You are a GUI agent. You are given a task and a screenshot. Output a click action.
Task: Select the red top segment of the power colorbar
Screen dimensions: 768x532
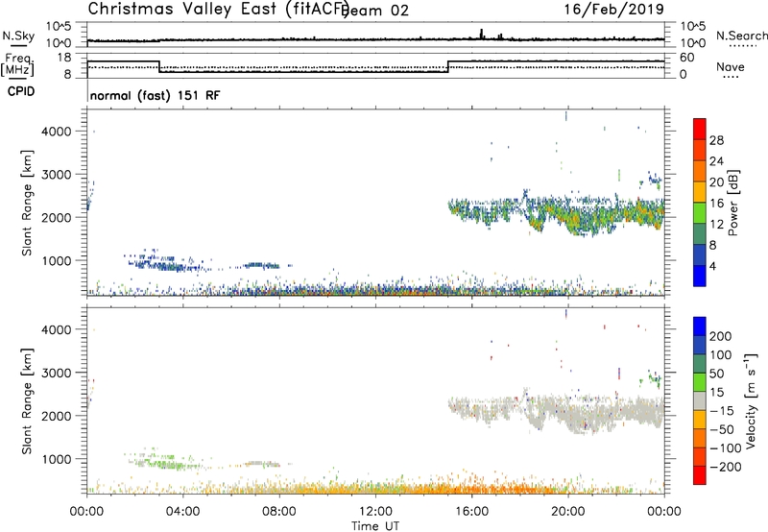click(700, 129)
